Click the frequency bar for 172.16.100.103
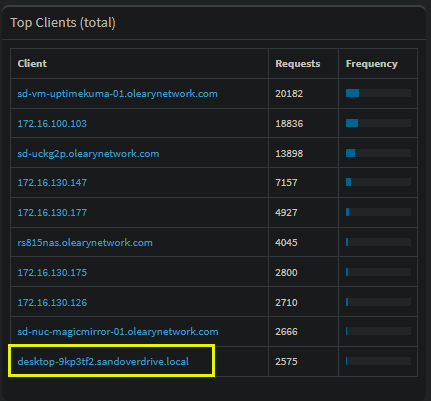 click(x=378, y=123)
